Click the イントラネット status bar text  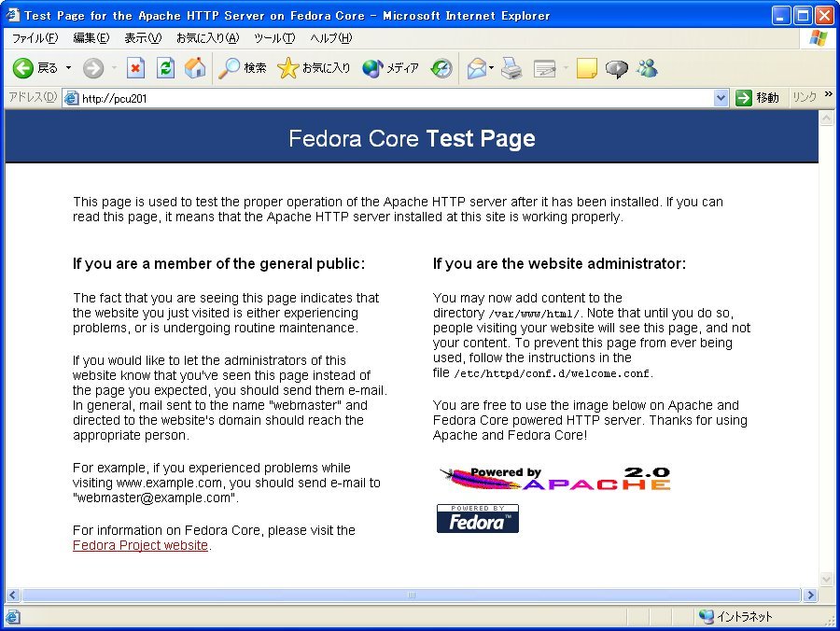745,617
